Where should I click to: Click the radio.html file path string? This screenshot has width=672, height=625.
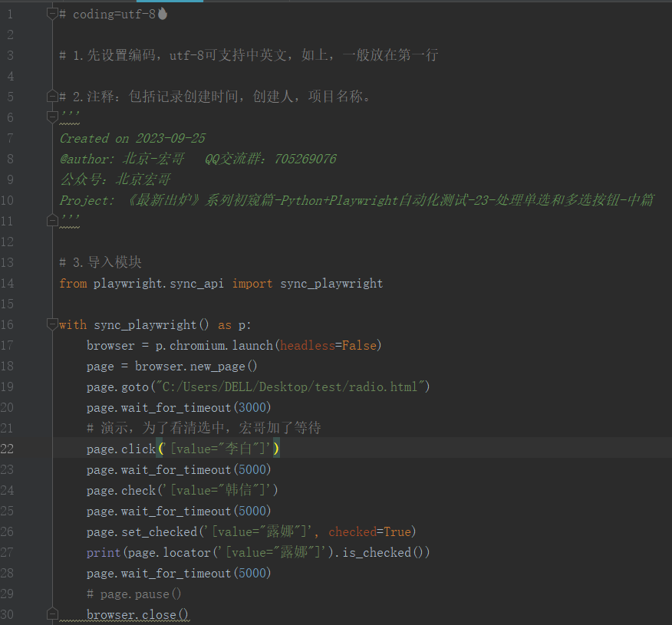[x=290, y=387]
